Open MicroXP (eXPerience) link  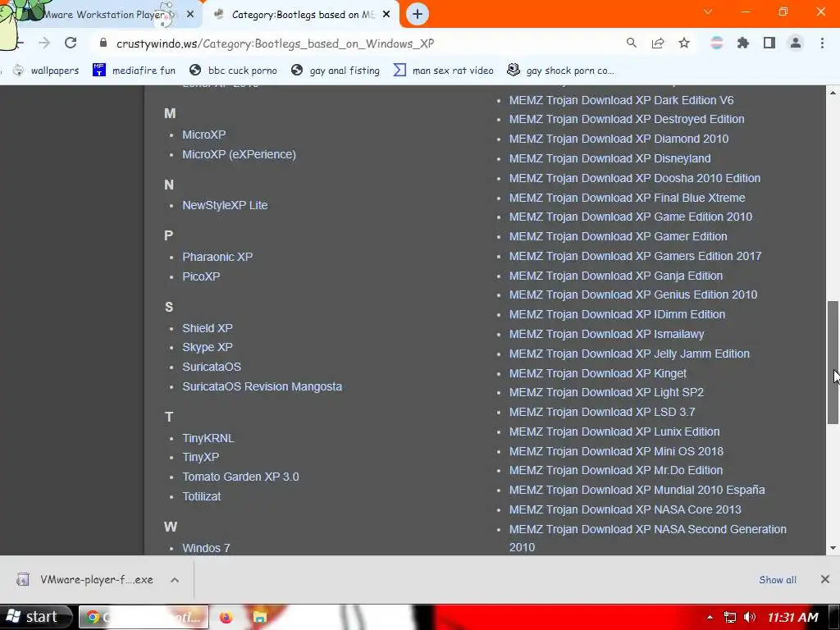coord(239,154)
